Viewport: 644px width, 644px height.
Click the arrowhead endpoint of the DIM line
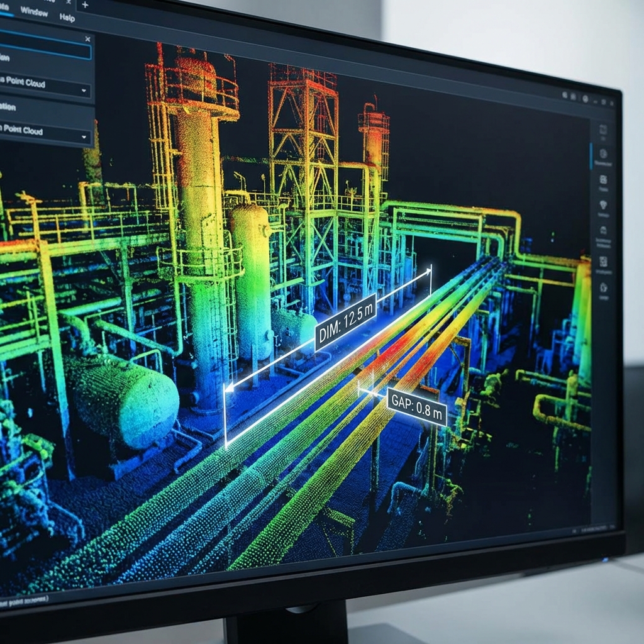pos(230,388)
